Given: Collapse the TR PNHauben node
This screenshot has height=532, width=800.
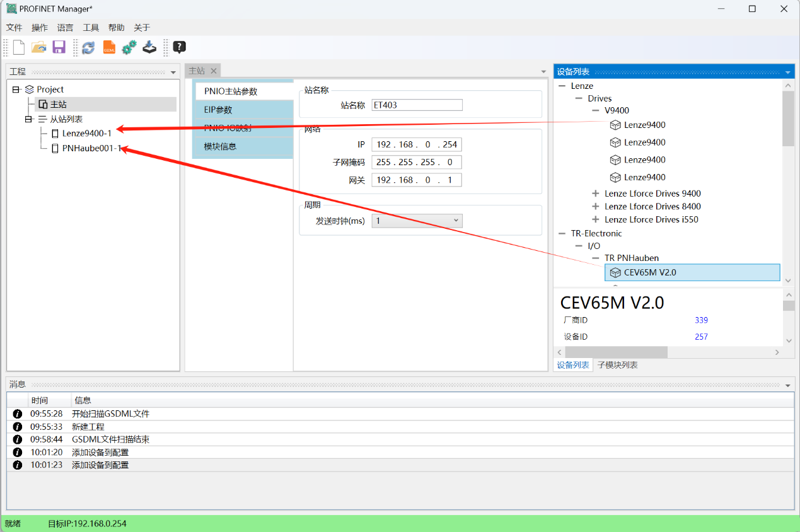Looking at the screenshot, I should click(595, 258).
